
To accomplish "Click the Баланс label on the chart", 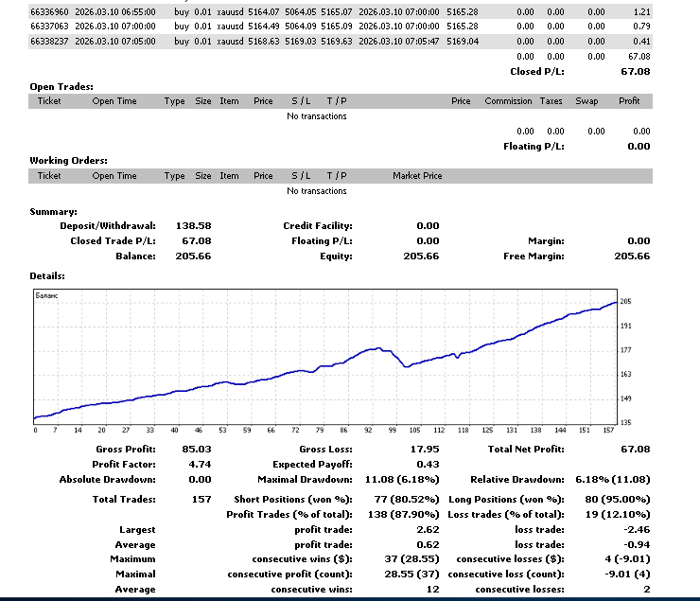I will [x=46, y=296].
